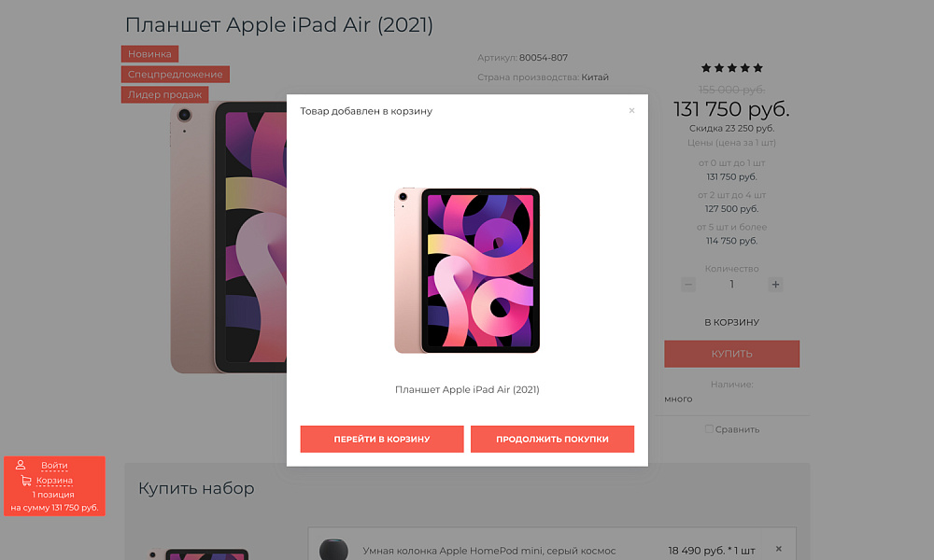This screenshot has width=934, height=560.
Task: Open the Корзина cart link
Action: (x=54, y=481)
